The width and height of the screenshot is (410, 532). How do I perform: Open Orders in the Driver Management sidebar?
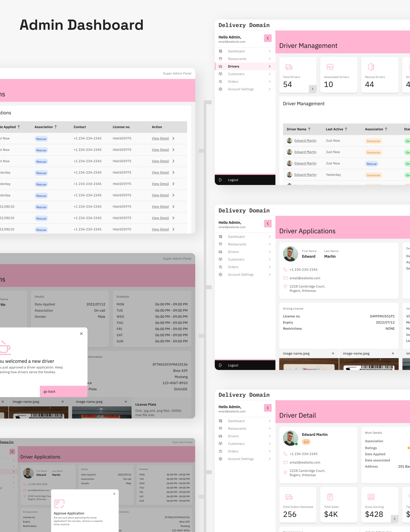(245, 81)
